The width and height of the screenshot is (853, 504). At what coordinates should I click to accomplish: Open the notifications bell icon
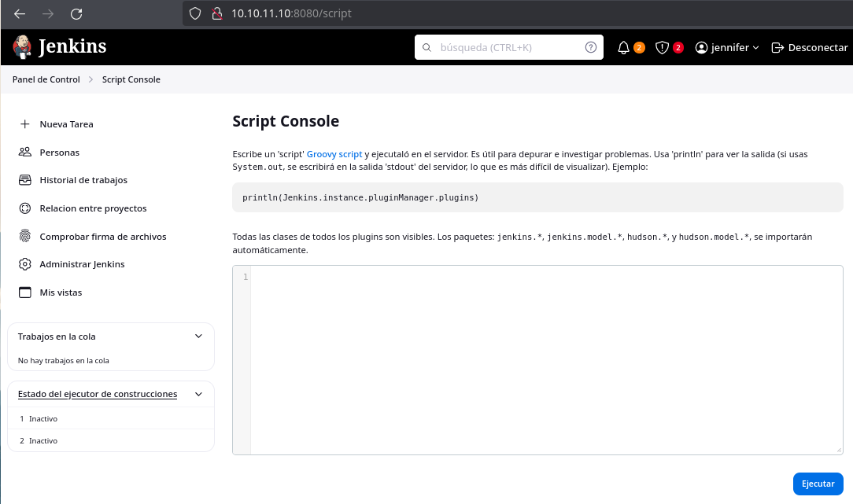coord(623,48)
